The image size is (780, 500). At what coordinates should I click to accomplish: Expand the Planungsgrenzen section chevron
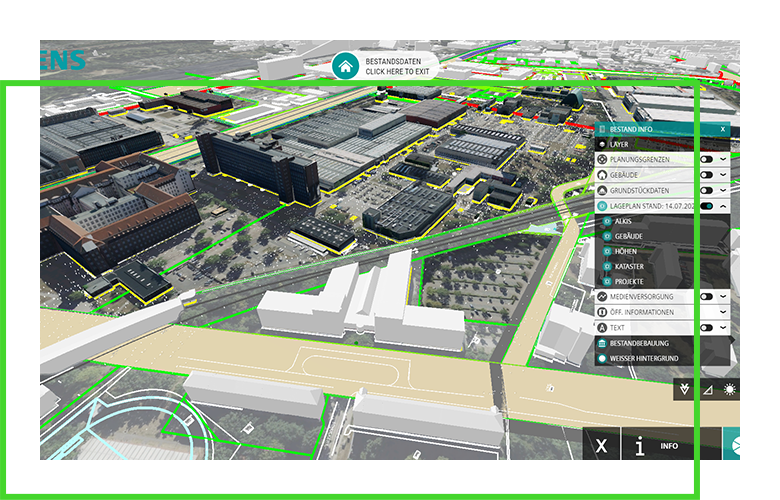pyautogui.click(x=723, y=160)
